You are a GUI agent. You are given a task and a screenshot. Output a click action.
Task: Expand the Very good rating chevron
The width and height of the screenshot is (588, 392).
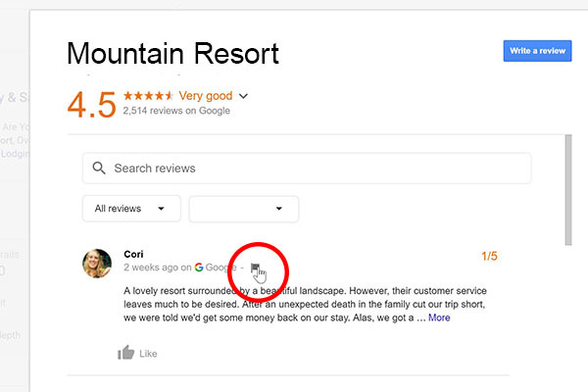pos(243,96)
